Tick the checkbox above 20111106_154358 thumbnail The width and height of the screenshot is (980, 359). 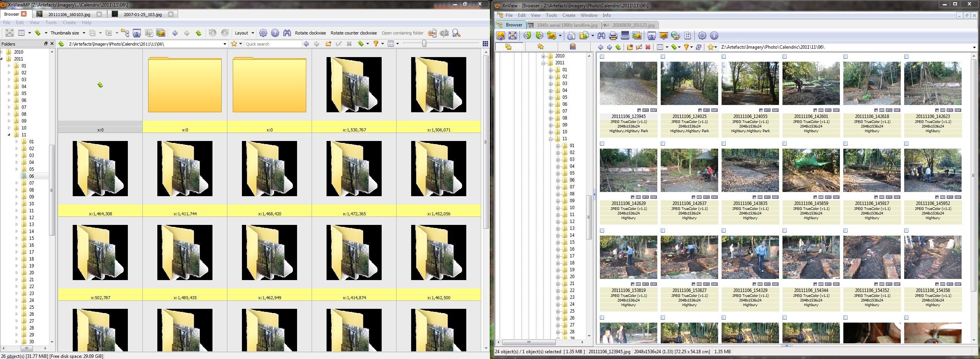tap(906, 231)
